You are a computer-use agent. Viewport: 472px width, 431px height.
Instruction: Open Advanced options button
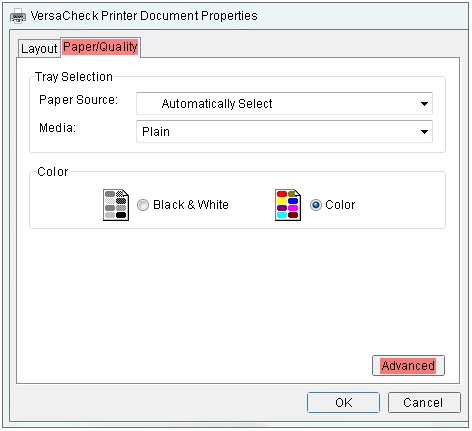click(408, 366)
